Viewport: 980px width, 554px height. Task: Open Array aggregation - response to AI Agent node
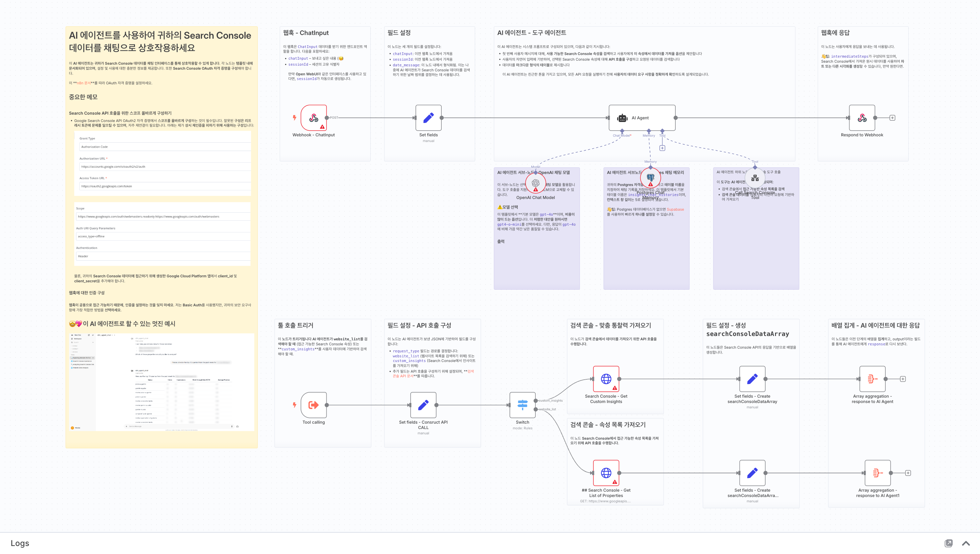click(x=872, y=379)
